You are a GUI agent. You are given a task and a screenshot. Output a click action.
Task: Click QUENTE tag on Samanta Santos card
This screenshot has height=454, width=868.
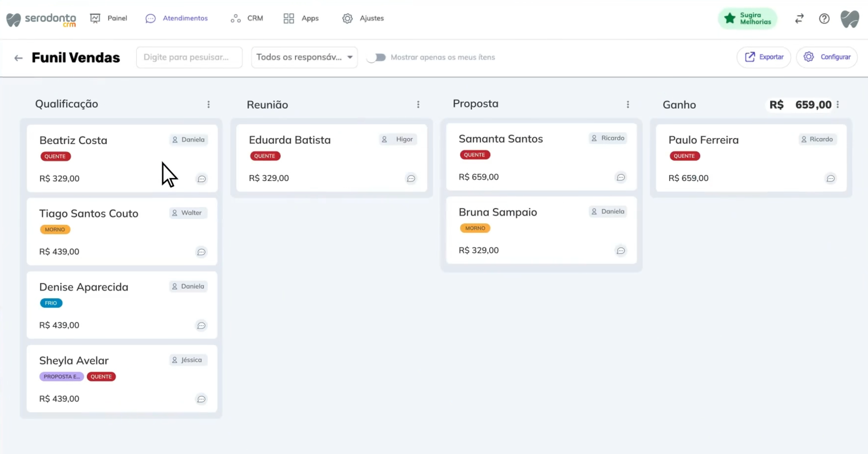pyautogui.click(x=475, y=155)
